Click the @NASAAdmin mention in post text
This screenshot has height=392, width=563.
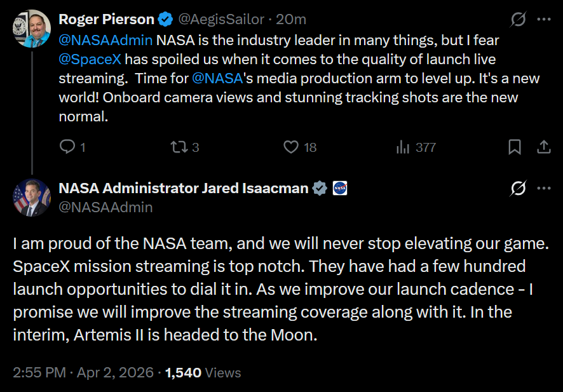point(105,41)
